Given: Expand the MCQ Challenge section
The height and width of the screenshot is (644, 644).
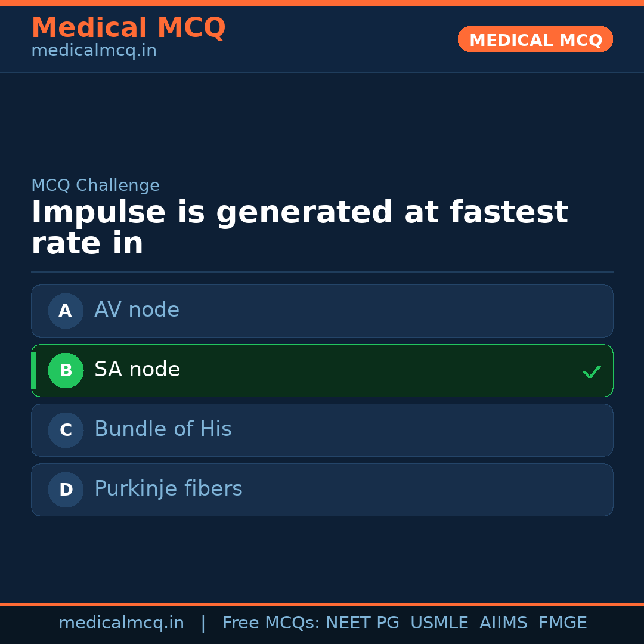Looking at the screenshot, I should (x=95, y=185).
